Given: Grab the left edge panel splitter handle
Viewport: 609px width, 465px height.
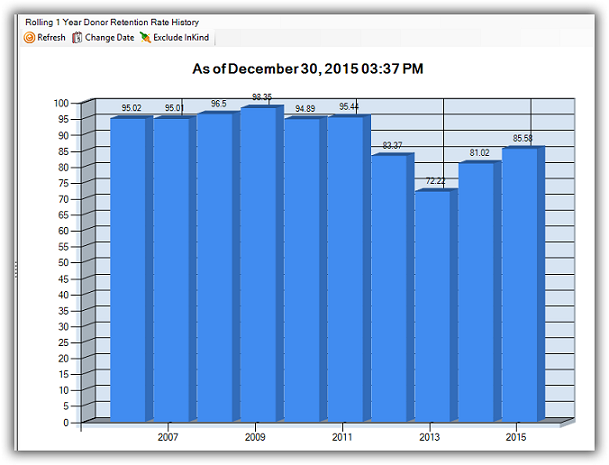Looking at the screenshot, I should coord(14,267).
